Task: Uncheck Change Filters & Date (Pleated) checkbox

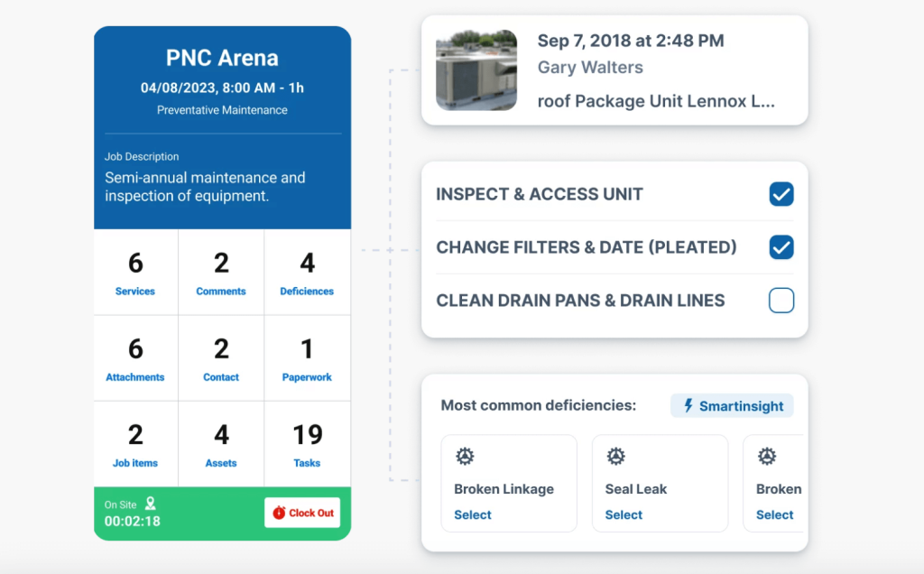Action: [x=781, y=247]
